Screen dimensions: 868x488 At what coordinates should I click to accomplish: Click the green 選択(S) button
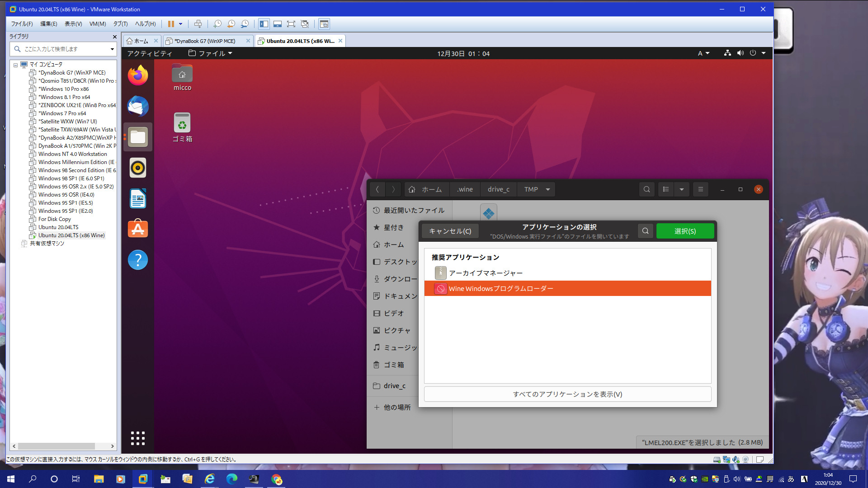click(x=685, y=231)
